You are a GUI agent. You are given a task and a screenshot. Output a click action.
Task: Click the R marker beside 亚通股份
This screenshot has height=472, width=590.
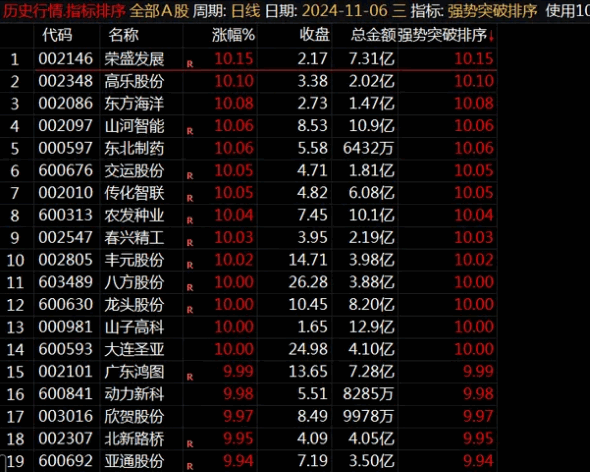pyautogui.click(x=190, y=466)
